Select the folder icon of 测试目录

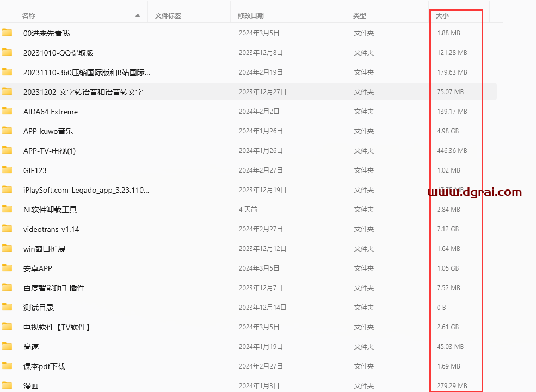pyautogui.click(x=7, y=307)
